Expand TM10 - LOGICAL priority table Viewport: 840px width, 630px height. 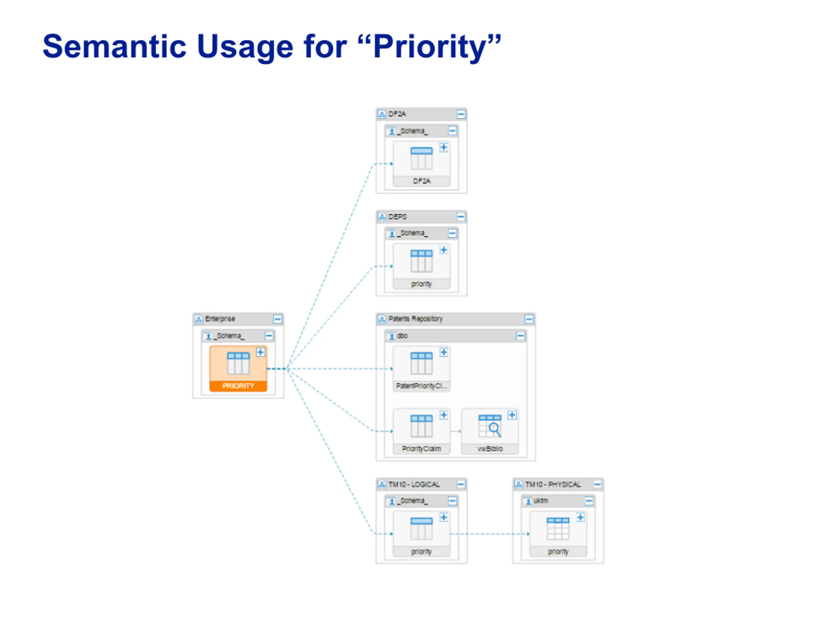[x=444, y=517]
